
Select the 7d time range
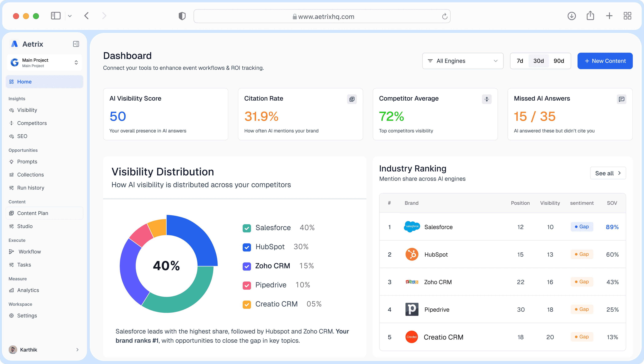520,61
